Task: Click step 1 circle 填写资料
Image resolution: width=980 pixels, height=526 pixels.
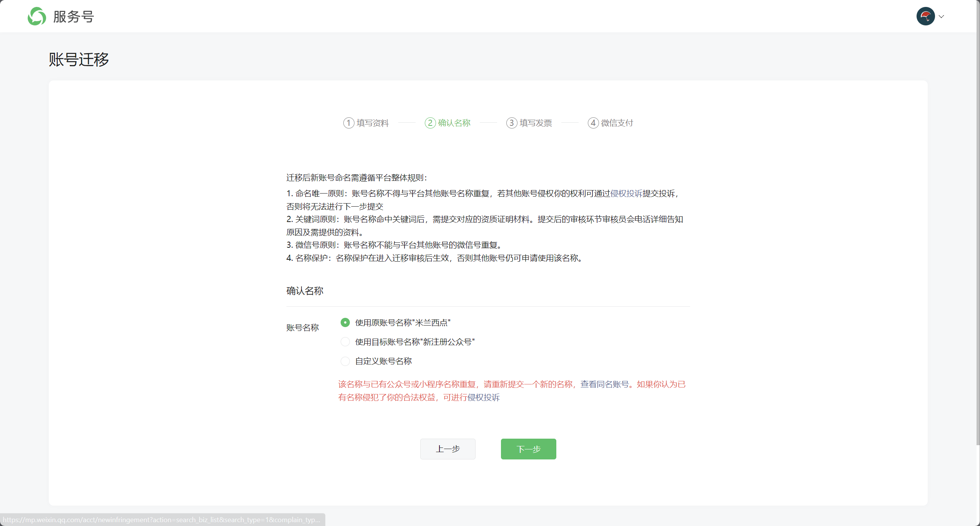Action: pyautogui.click(x=348, y=123)
